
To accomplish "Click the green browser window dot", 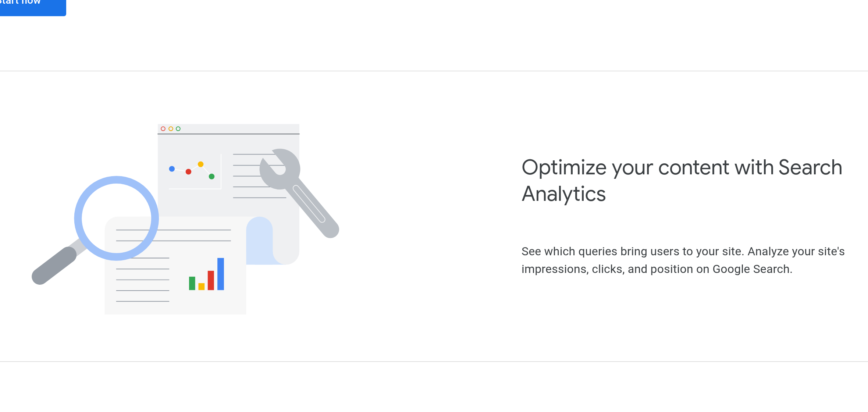I will coord(178,128).
